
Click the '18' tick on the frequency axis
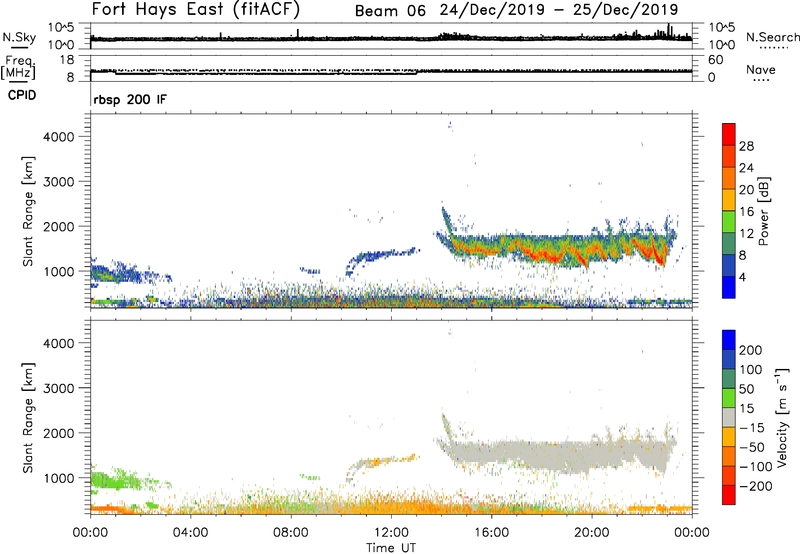(x=67, y=60)
